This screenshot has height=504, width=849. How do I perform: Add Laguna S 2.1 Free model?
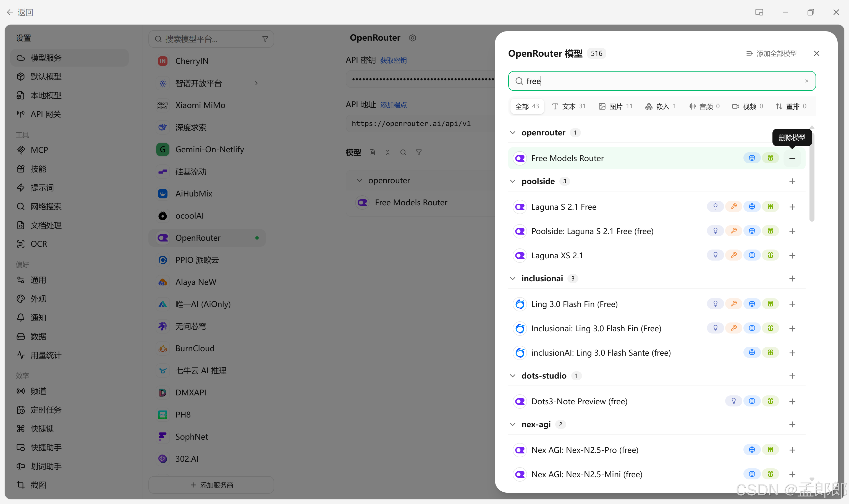[792, 207]
